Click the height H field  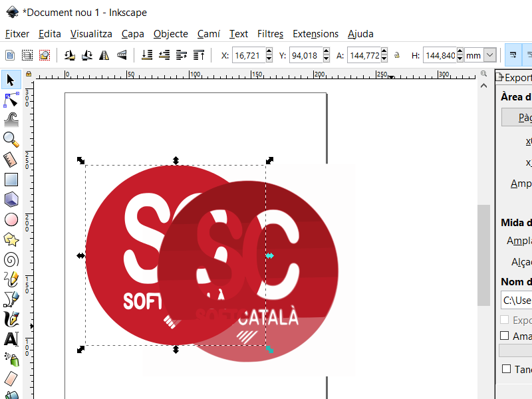(x=440, y=55)
